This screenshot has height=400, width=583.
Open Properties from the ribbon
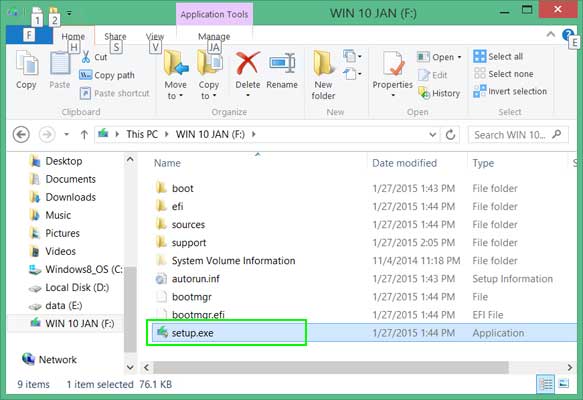(393, 74)
